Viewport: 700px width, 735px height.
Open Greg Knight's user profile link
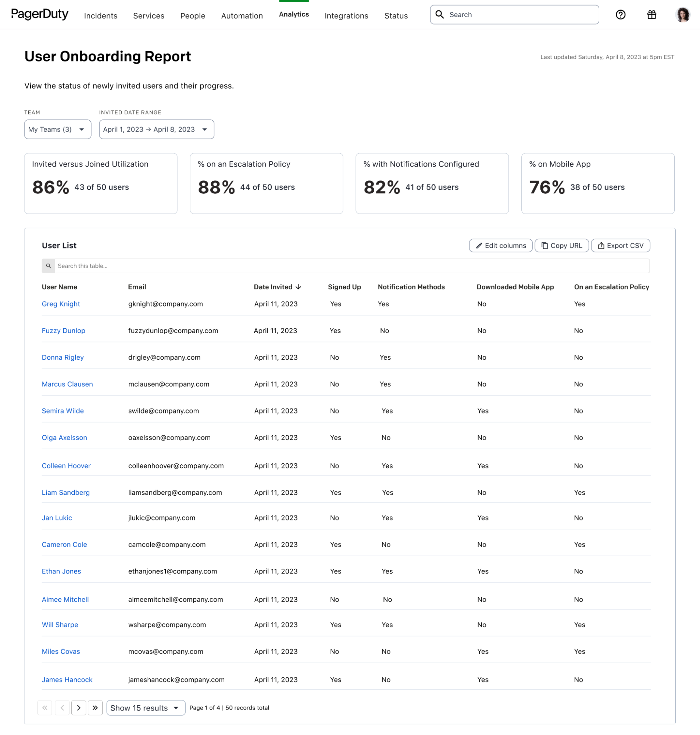(61, 304)
